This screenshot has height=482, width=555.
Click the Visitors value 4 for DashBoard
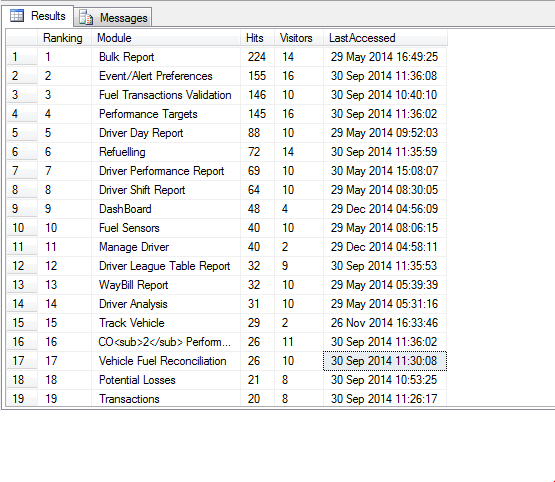(x=299, y=209)
